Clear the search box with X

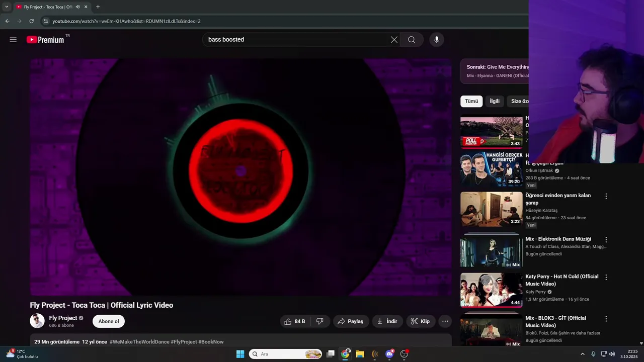click(394, 40)
